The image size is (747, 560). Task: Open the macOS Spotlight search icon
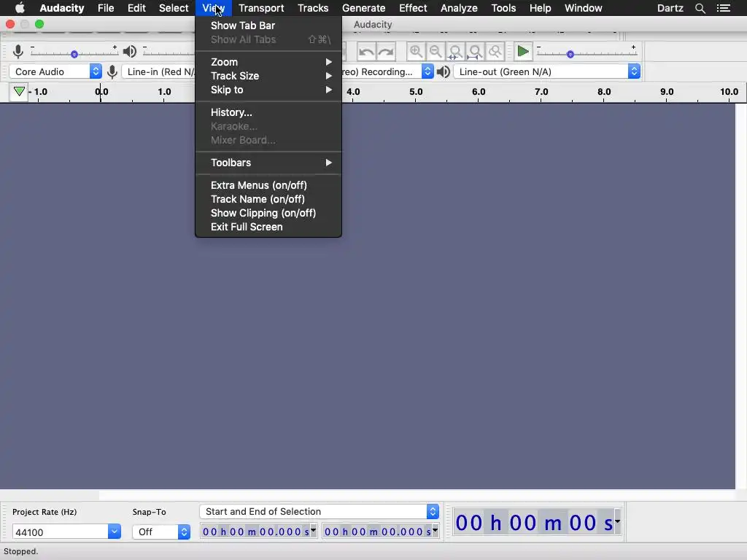click(700, 8)
